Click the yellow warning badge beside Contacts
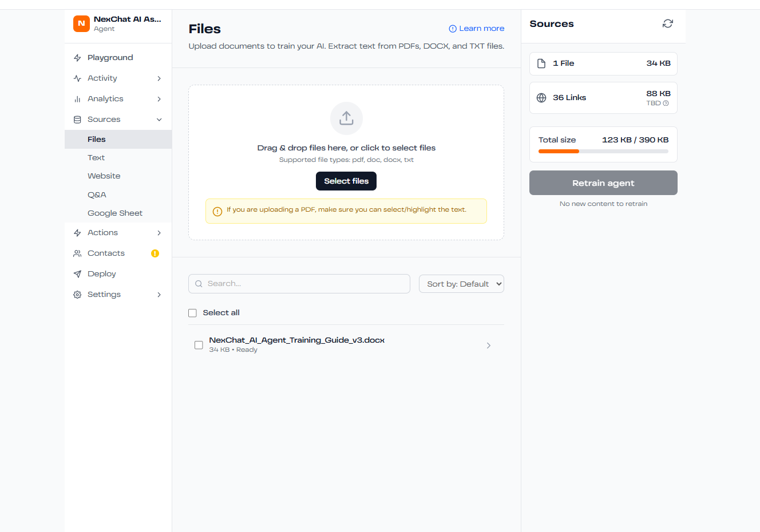The height and width of the screenshot is (532, 760). click(x=155, y=253)
